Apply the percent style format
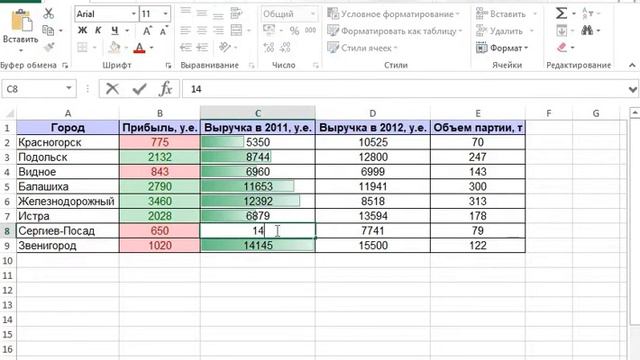This screenshot has height=360, width=640. pos(294,31)
